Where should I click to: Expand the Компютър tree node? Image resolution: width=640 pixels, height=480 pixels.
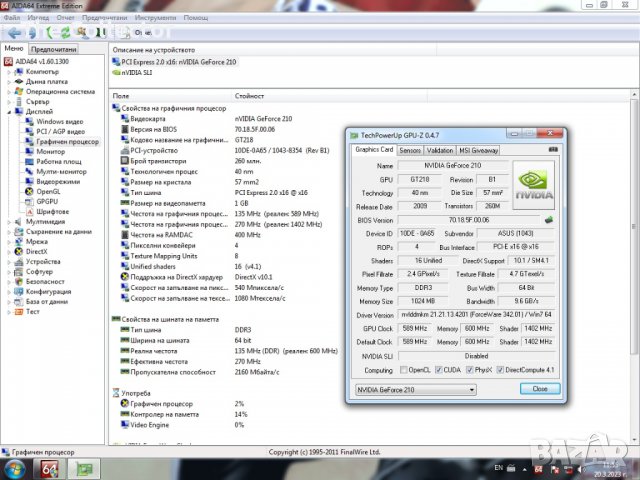9,72
